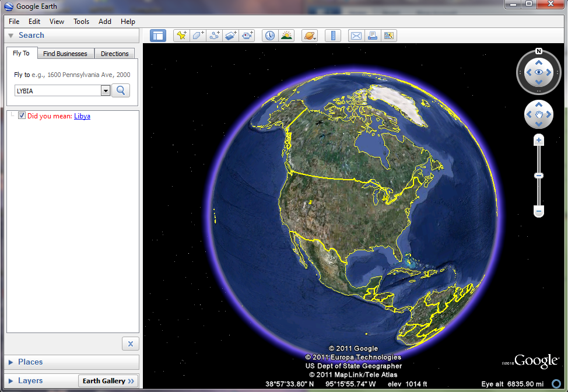Open the Tools menu
This screenshot has width=568, height=392.
pyautogui.click(x=81, y=22)
